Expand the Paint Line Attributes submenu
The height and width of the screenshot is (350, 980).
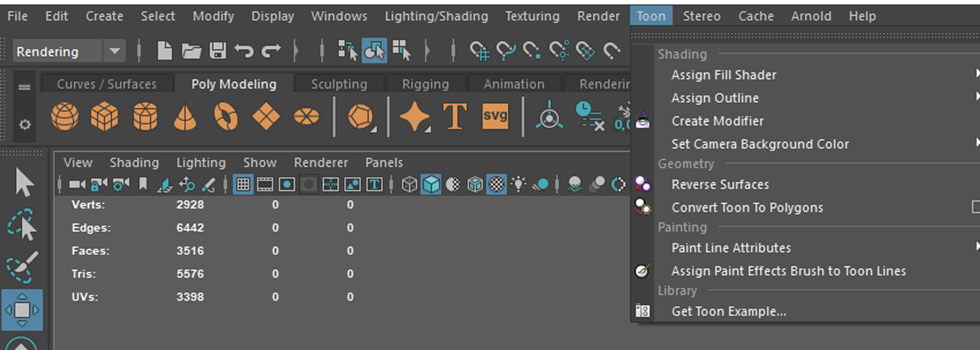(731, 248)
